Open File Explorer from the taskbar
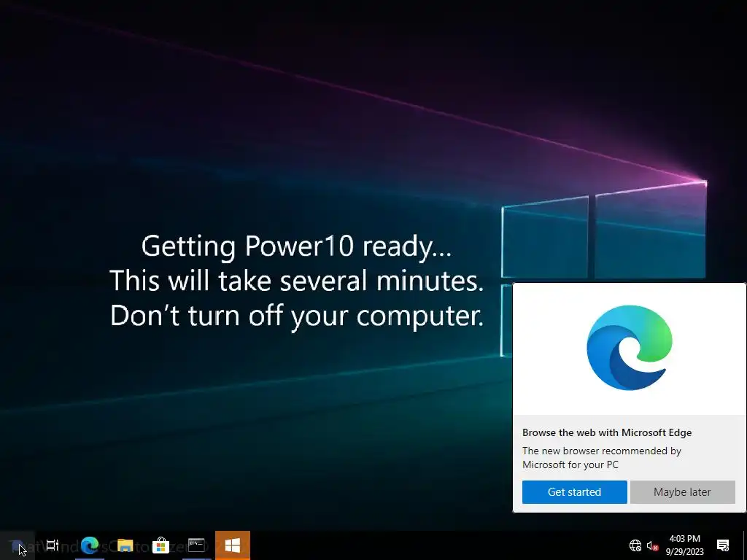This screenshot has height=560, width=747. click(x=125, y=545)
